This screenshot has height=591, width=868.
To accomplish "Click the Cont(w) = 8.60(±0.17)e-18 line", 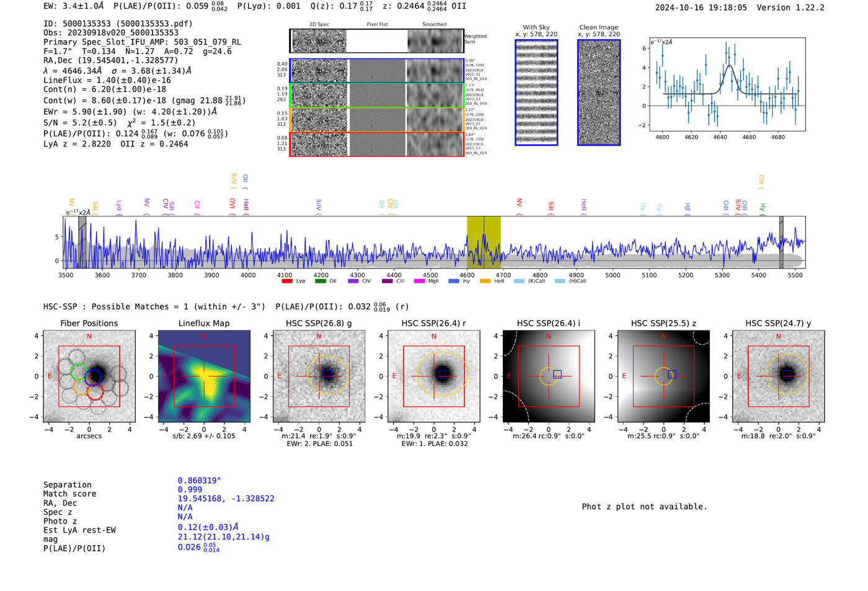I will tap(144, 100).
